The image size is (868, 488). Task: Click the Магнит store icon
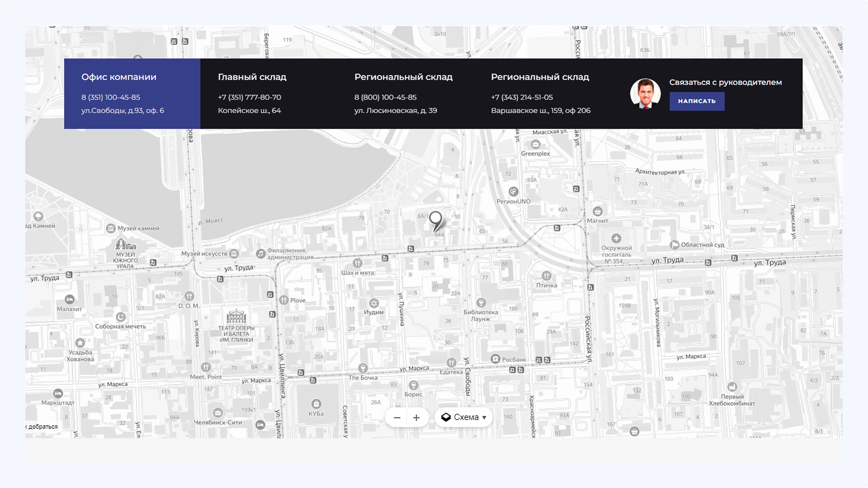[597, 211]
